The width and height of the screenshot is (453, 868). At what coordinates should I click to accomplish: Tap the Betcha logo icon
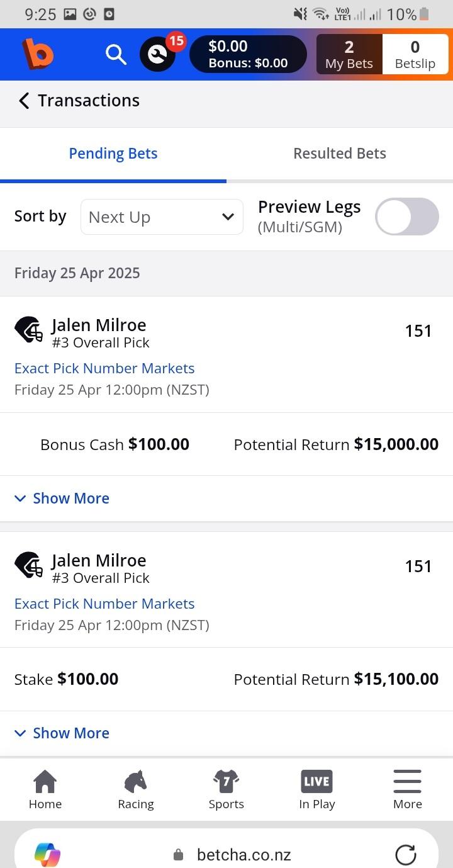click(x=38, y=54)
